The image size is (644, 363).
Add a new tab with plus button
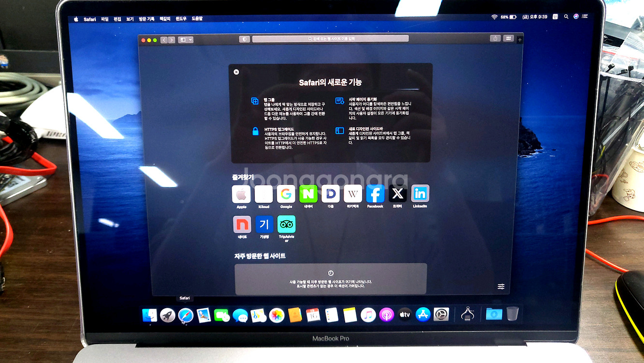pos(520,40)
